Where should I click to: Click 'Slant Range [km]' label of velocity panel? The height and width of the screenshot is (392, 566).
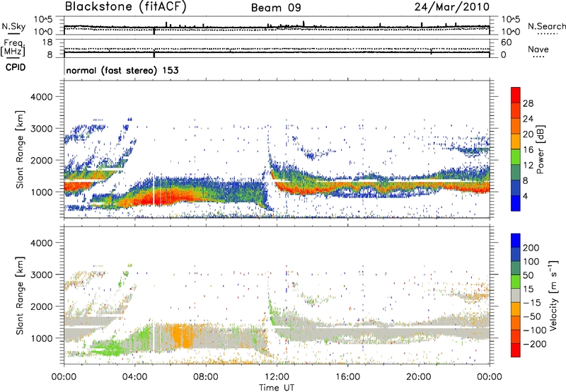20,295
